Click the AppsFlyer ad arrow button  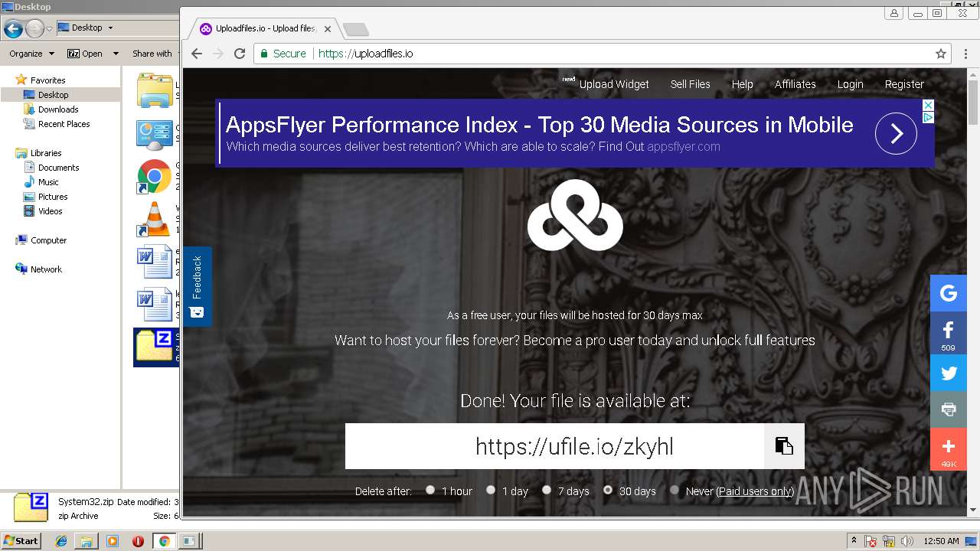tap(896, 133)
